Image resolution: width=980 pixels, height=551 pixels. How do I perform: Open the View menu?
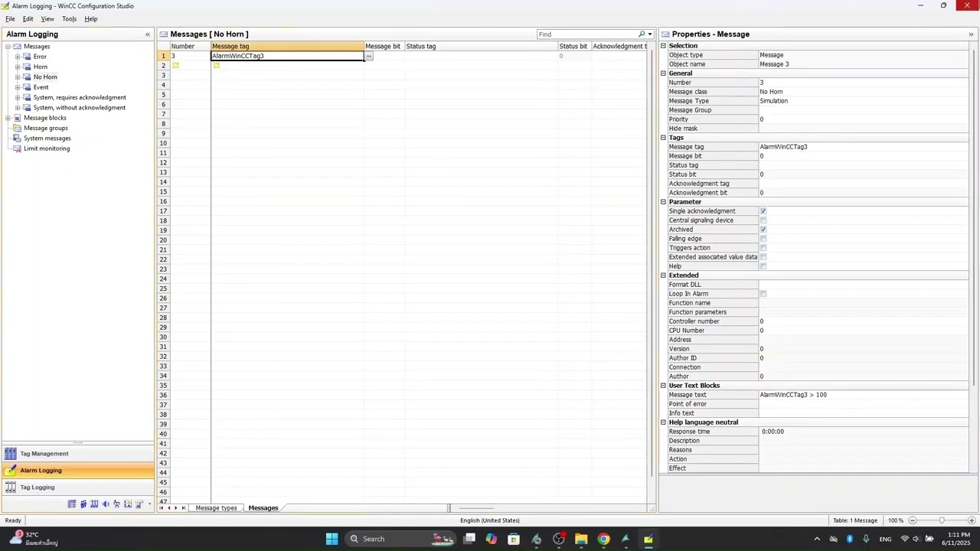[x=47, y=18]
